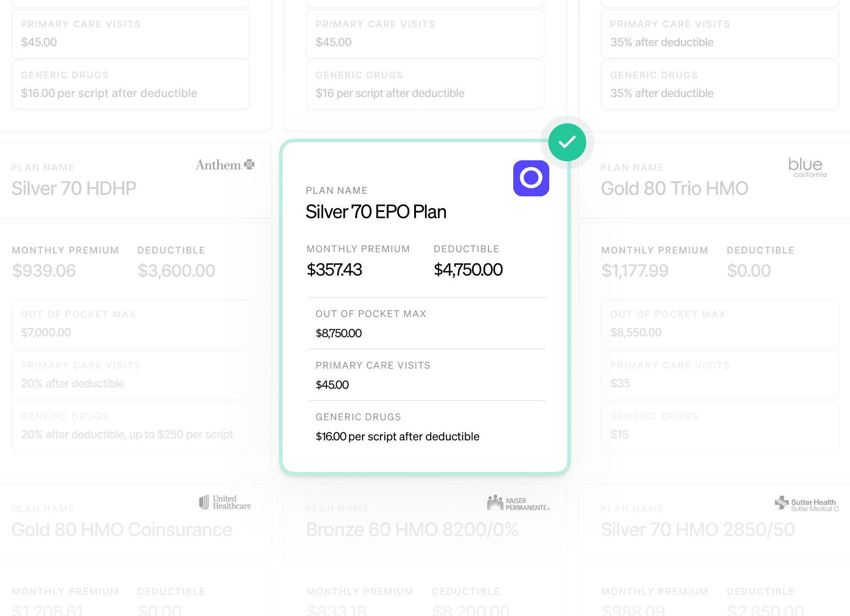Click the purple circle carrier logo
The image size is (850, 616).
531,178
